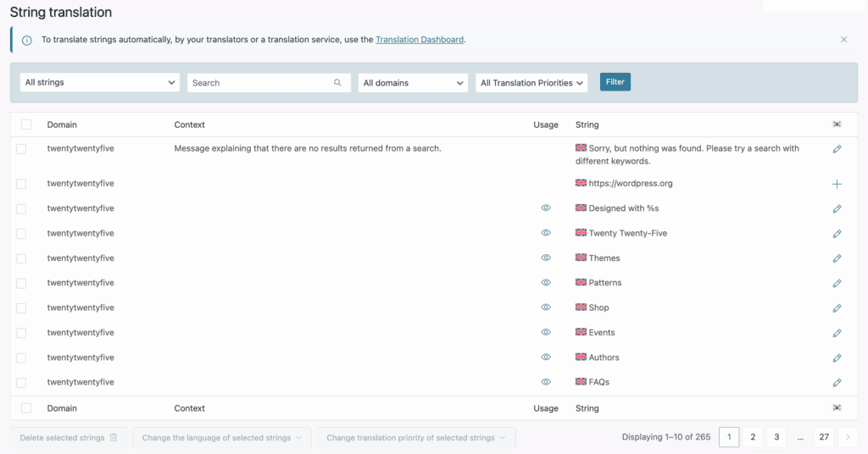Check the 'Twenty Twenty-Five' row
This screenshot has width=868, height=454.
(x=21, y=234)
